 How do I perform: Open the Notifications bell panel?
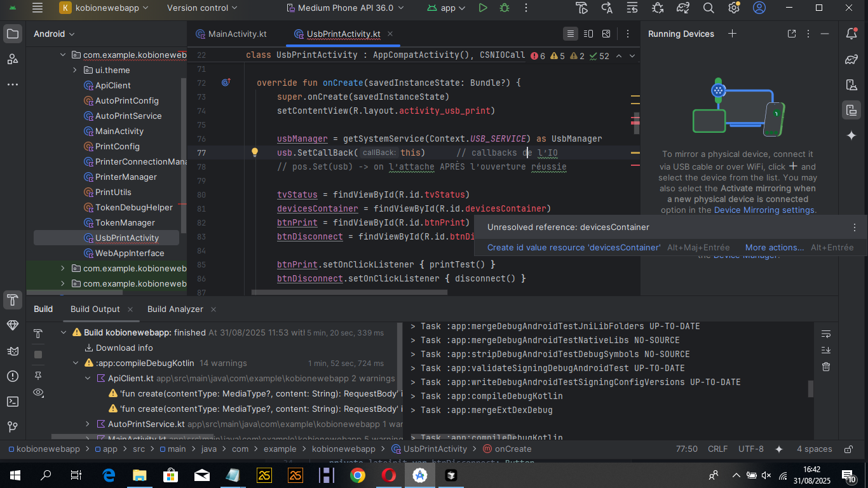pyautogui.click(x=851, y=34)
